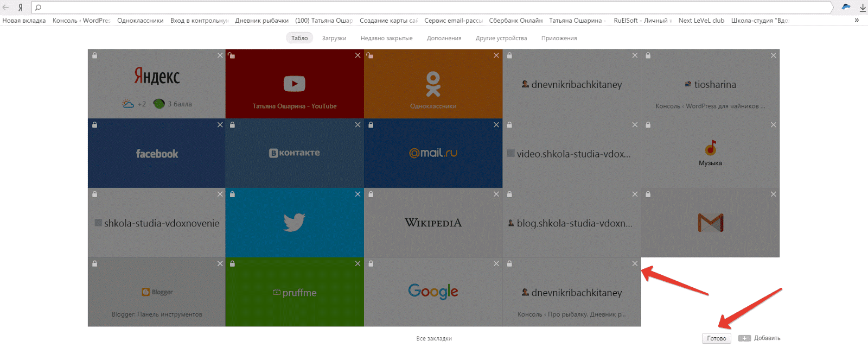The image size is (868, 347).
Task: Open the Сбербанк Онлайн bookmark
Action: tap(515, 21)
